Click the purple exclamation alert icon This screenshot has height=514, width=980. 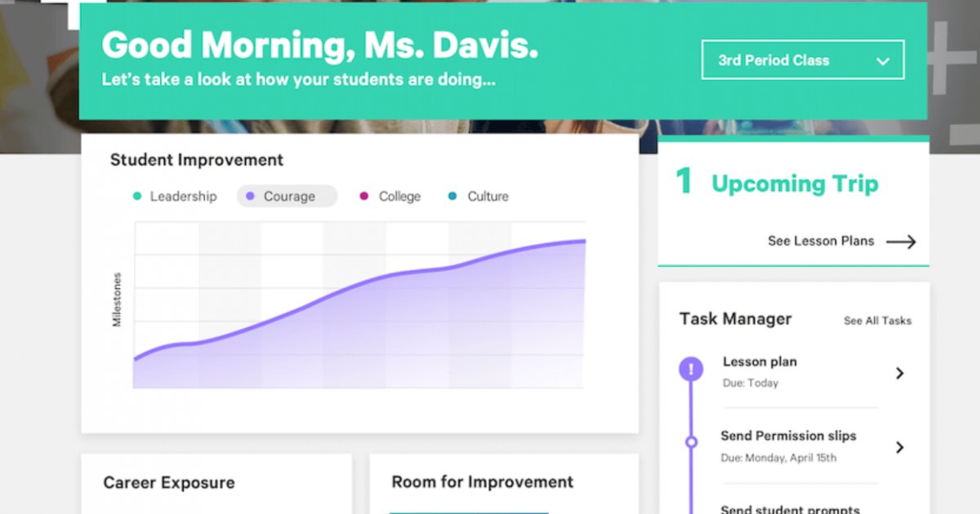click(691, 370)
